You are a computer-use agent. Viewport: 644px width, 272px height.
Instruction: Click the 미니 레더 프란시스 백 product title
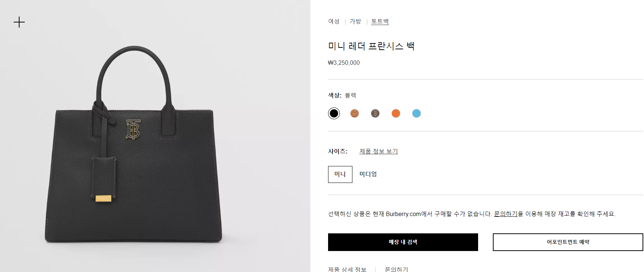[371, 46]
